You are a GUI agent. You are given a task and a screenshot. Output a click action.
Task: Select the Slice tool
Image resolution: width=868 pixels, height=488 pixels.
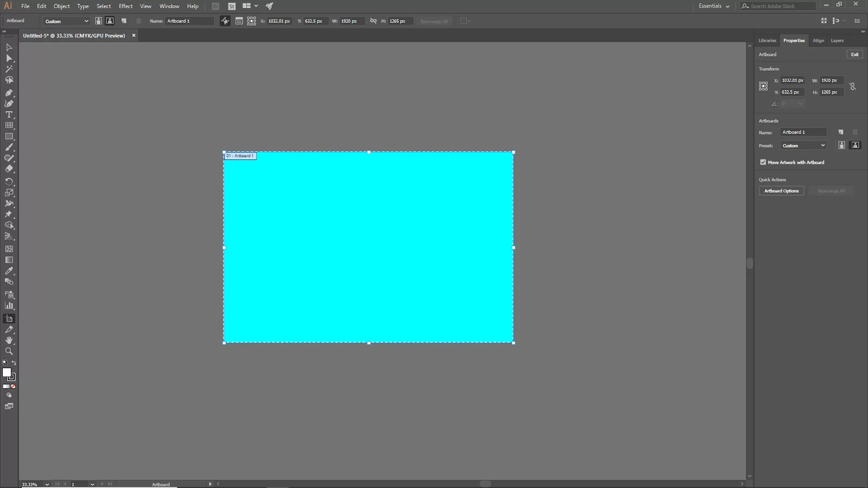pyautogui.click(x=9, y=329)
